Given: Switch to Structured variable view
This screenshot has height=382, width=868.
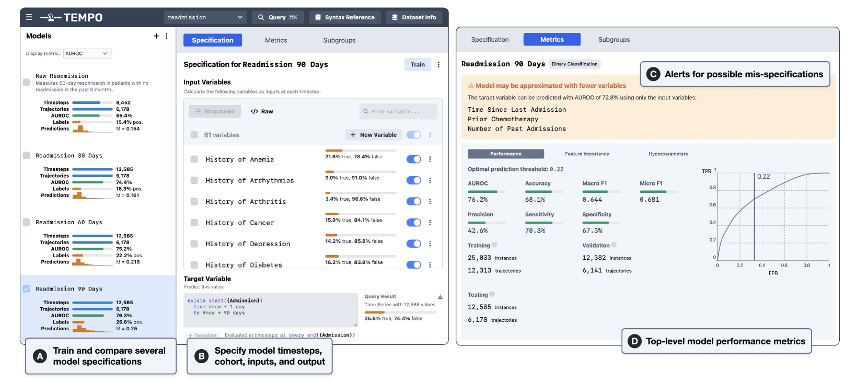Looking at the screenshot, I should (x=215, y=111).
